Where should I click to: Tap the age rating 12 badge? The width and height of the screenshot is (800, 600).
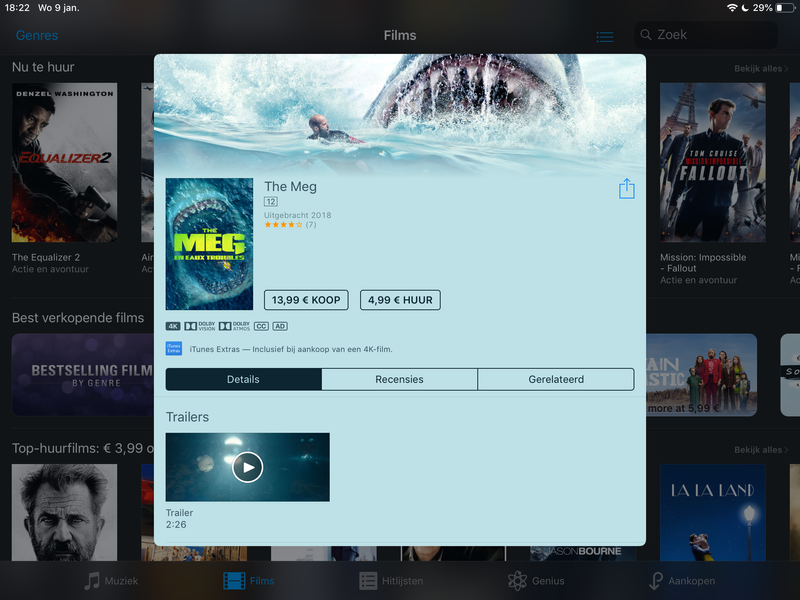271,202
